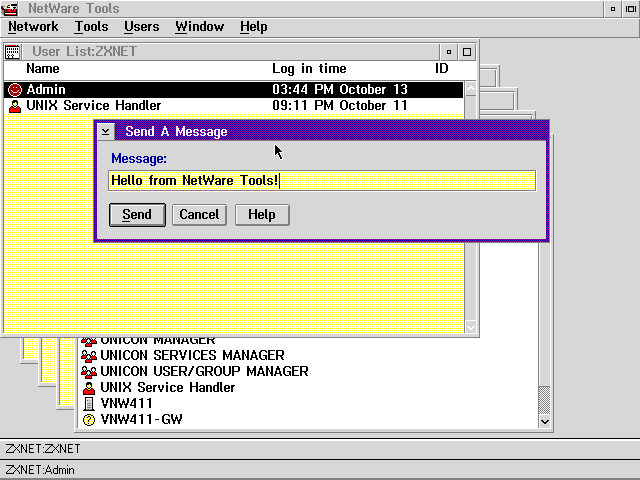Click the UNICON USER/GROUP MANAGER group icon
Screen dimensions: 640x480
coord(89,371)
